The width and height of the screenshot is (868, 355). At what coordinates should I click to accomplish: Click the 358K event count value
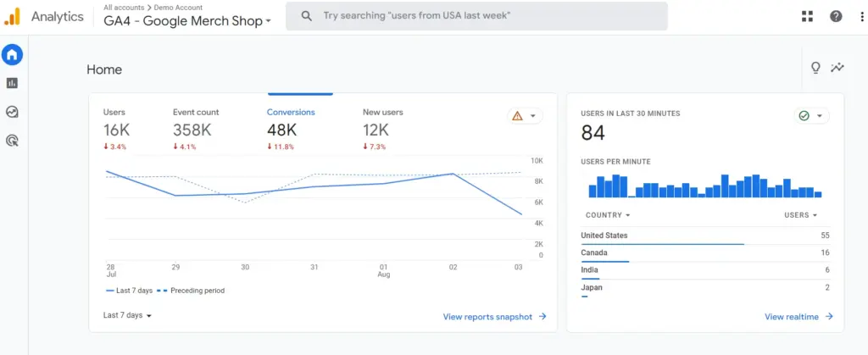click(x=192, y=130)
